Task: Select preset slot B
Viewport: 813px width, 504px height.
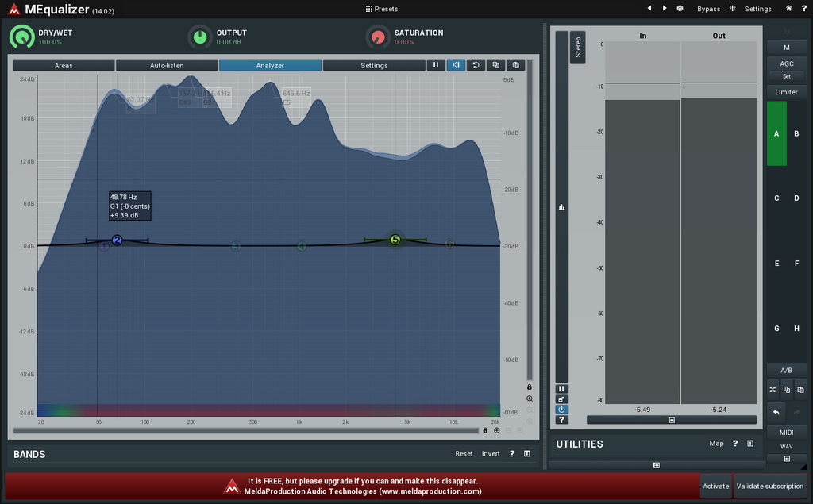Action: tap(797, 134)
